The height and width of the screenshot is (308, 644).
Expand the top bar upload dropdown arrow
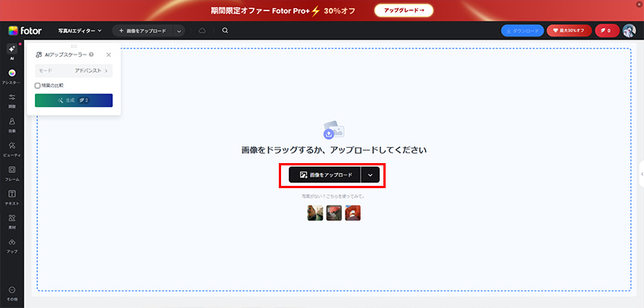click(179, 31)
